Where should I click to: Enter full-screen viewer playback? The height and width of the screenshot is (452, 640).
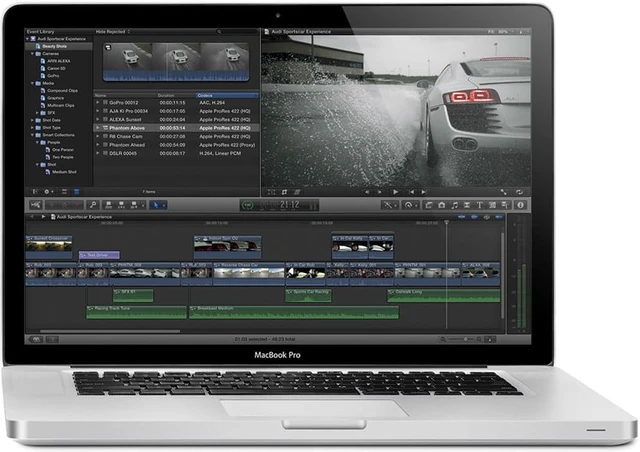[504, 192]
